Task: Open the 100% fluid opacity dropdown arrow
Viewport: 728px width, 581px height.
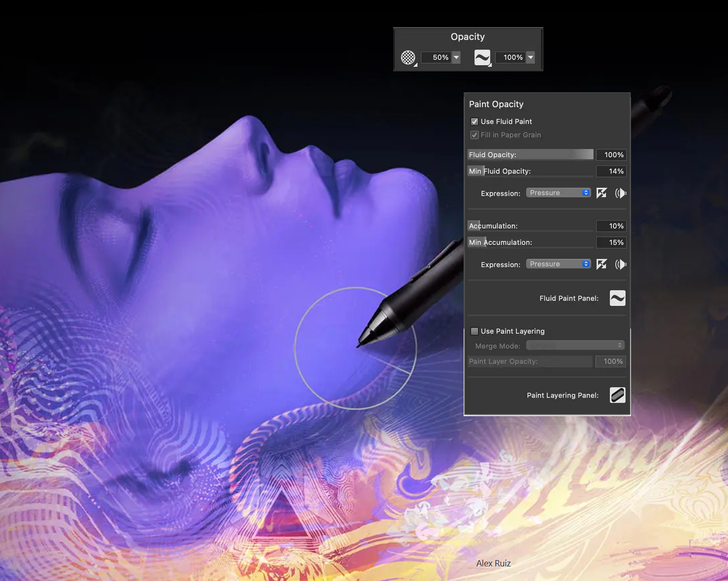Action: point(530,57)
